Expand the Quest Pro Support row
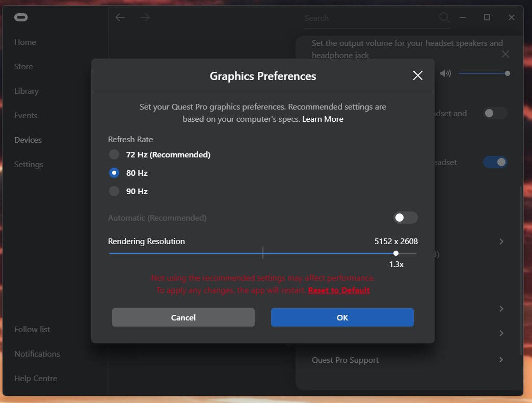532x403 pixels. pyautogui.click(x=501, y=360)
